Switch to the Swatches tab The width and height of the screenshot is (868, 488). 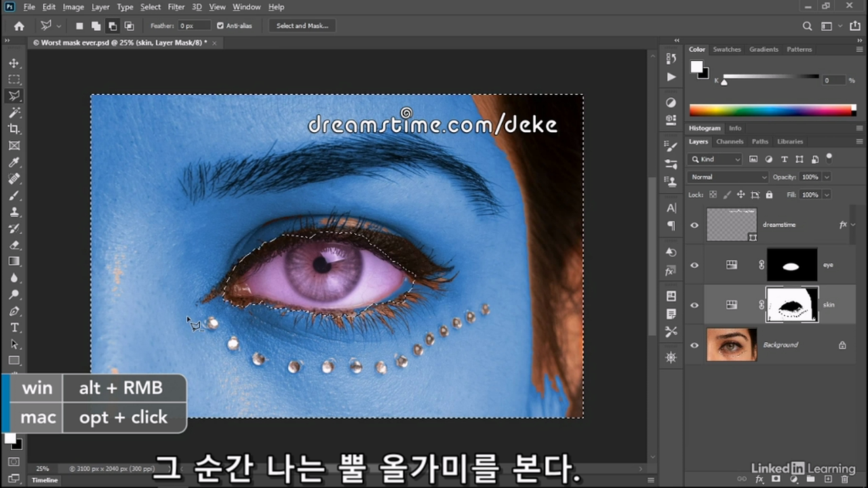[x=727, y=49]
